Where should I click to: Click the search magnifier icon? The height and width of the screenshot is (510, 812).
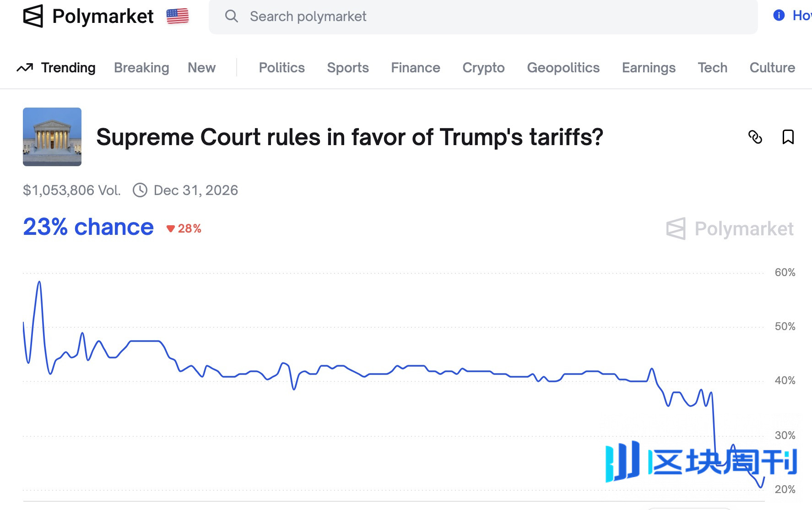(x=232, y=16)
